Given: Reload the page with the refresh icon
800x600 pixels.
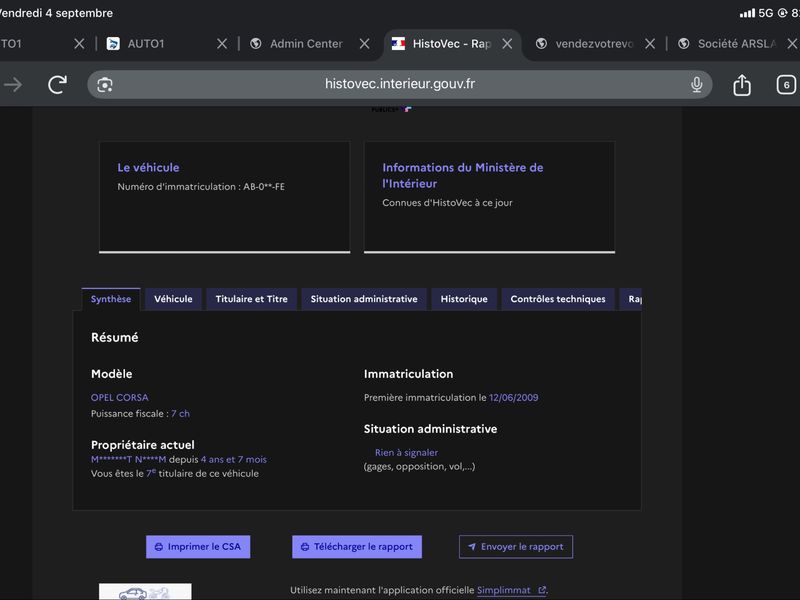Looking at the screenshot, I should click(x=57, y=84).
